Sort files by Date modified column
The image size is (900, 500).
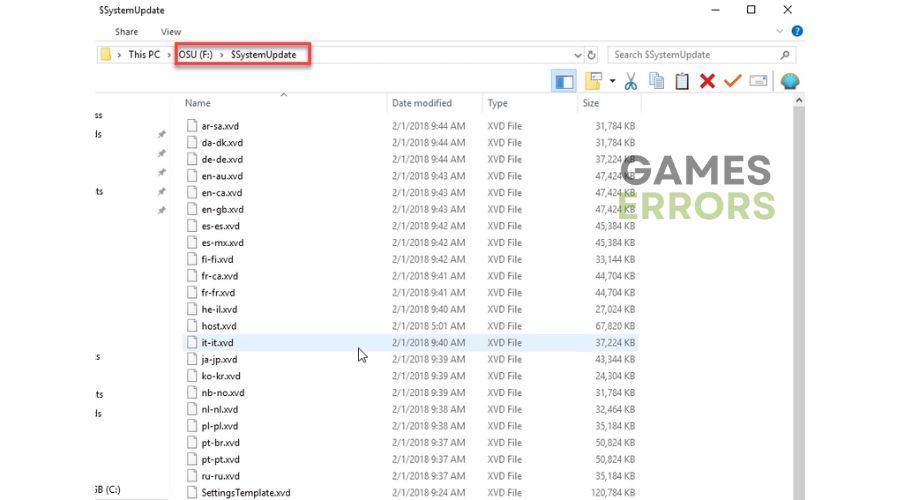click(422, 103)
